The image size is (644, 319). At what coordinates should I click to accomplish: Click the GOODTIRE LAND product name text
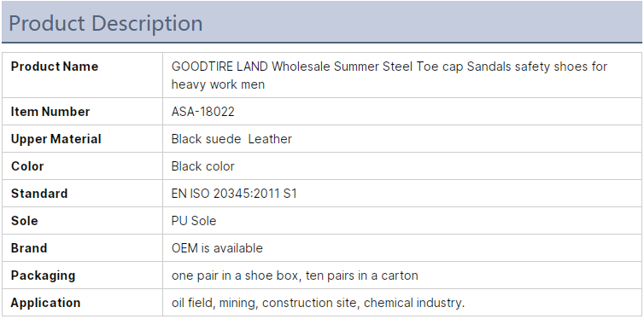coord(389,75)
